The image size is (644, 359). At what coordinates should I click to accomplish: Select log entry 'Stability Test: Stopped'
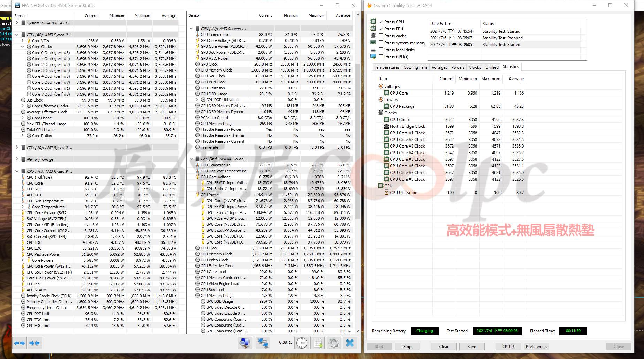point(504,38)
